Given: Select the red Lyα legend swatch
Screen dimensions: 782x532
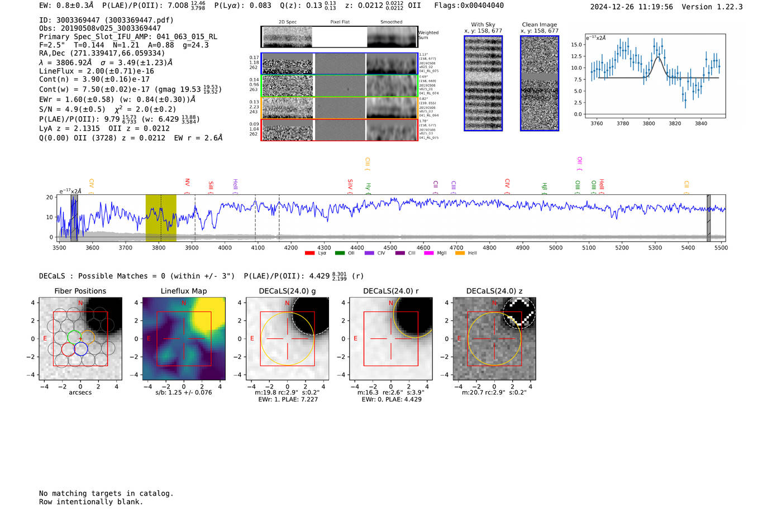Looking at the screenshot, I should click(309, 253).
